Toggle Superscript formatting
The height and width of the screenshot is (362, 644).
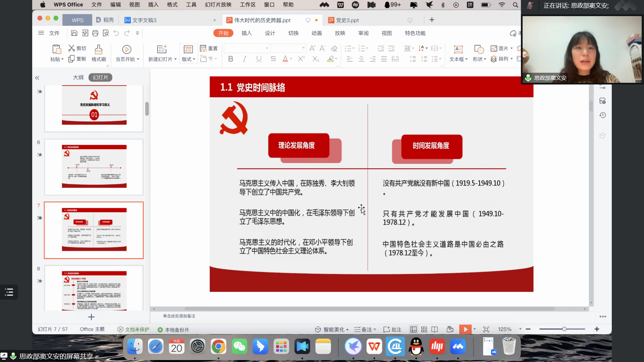click(x=301, y=59)
